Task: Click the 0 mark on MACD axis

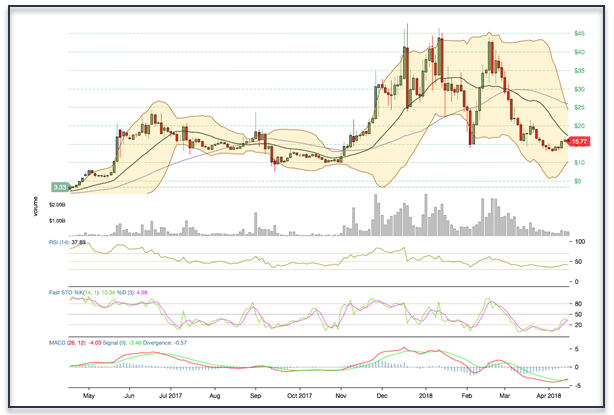Action: click(576, 367)
